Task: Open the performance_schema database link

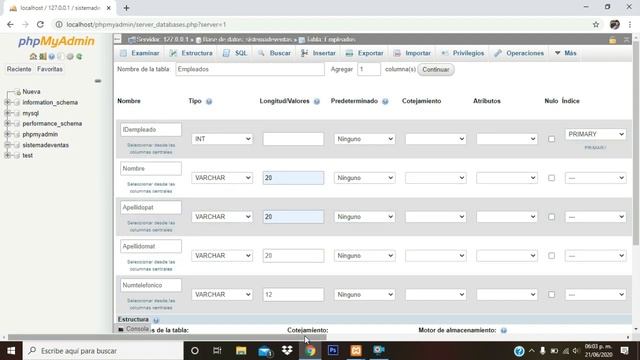Action: [52, 124]
